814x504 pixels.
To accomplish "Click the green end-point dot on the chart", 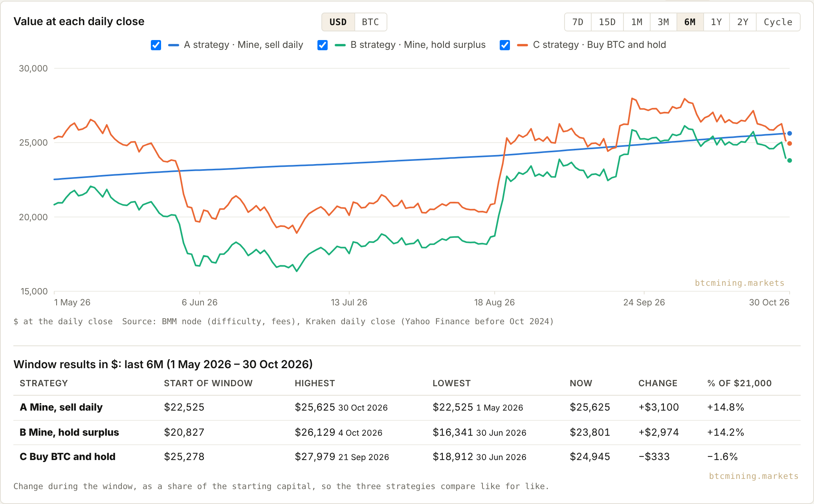I will click(x=790, y=161).
